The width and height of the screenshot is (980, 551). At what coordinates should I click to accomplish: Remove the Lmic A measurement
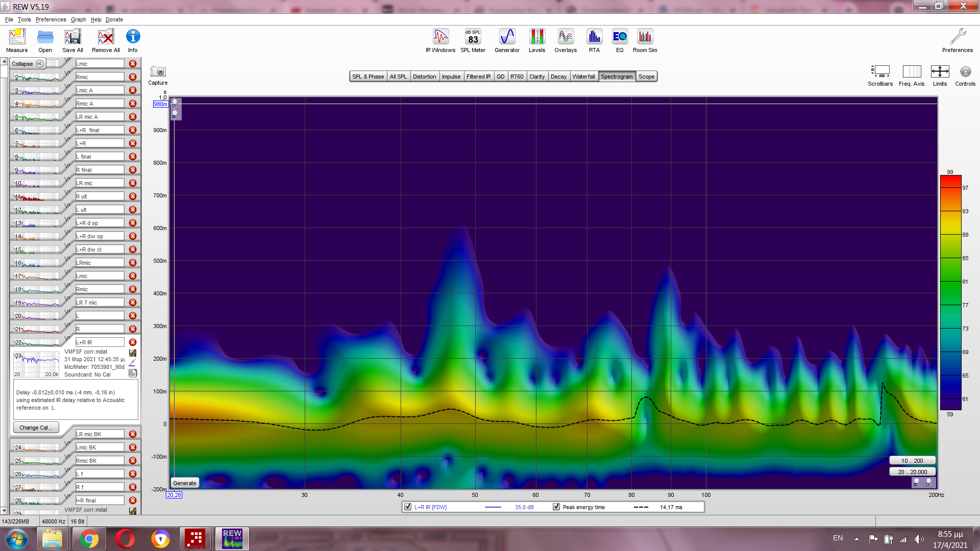(133, 90)
